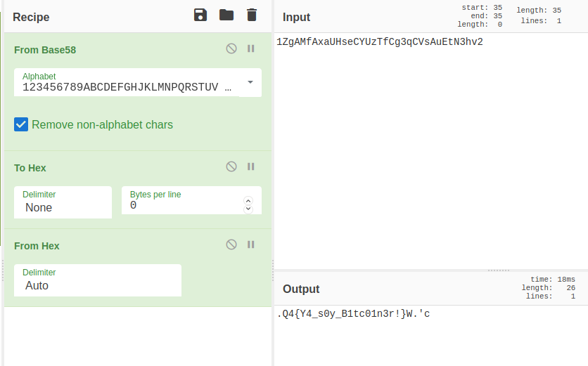The width and height of the screenshot is (588, 366).
Task: Open To Hex Delimiter dropdown
Action: [63, 207]
